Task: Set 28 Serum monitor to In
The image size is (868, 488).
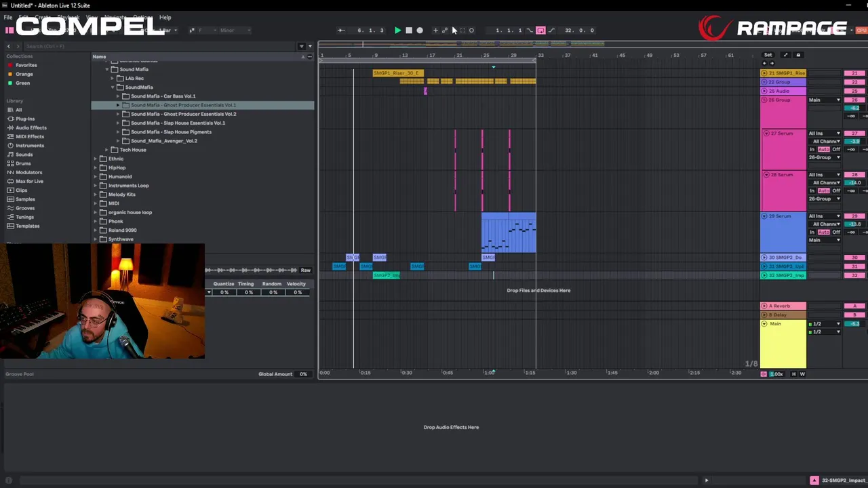Action: [x=812, y=190]
